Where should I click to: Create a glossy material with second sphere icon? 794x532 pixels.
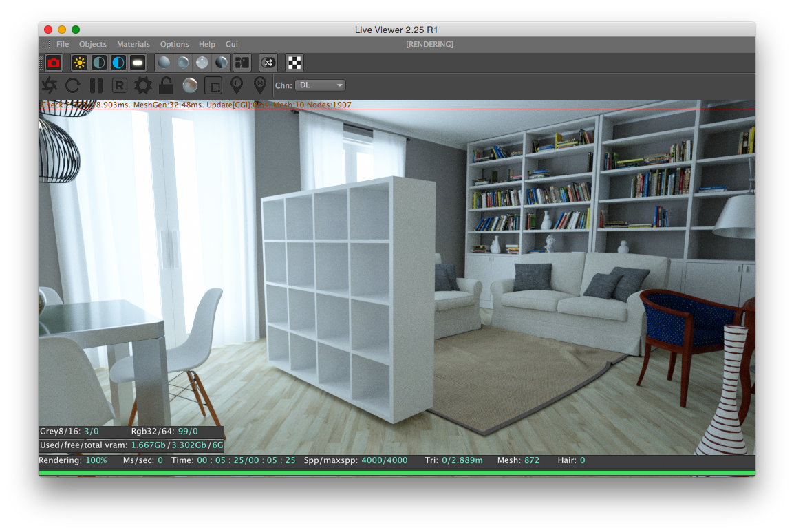(x=183, y=63)
